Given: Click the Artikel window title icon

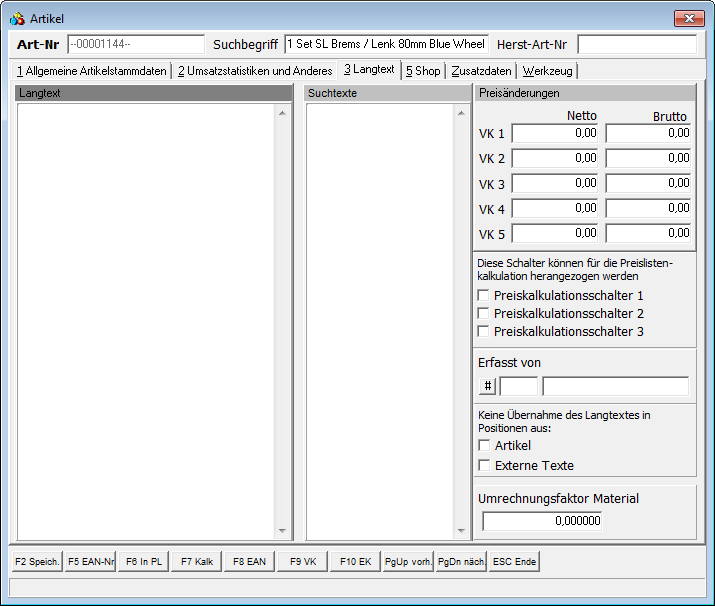Looking at the screenshot, I should [17, 19].
